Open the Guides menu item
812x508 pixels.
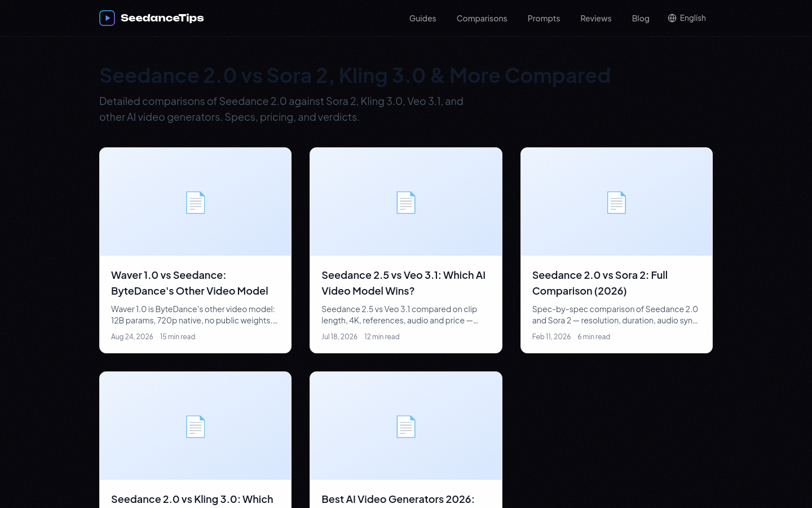[423, 19]
